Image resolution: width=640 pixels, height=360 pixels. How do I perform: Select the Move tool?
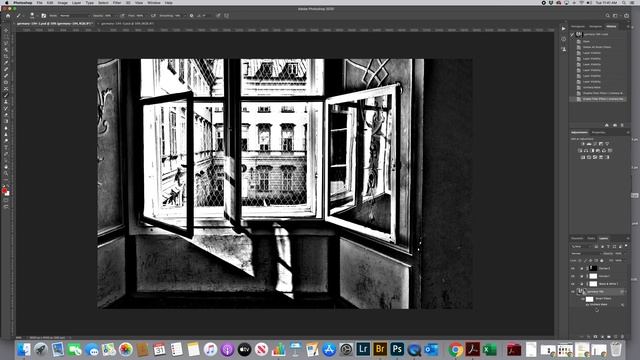[x=6, y=30]
